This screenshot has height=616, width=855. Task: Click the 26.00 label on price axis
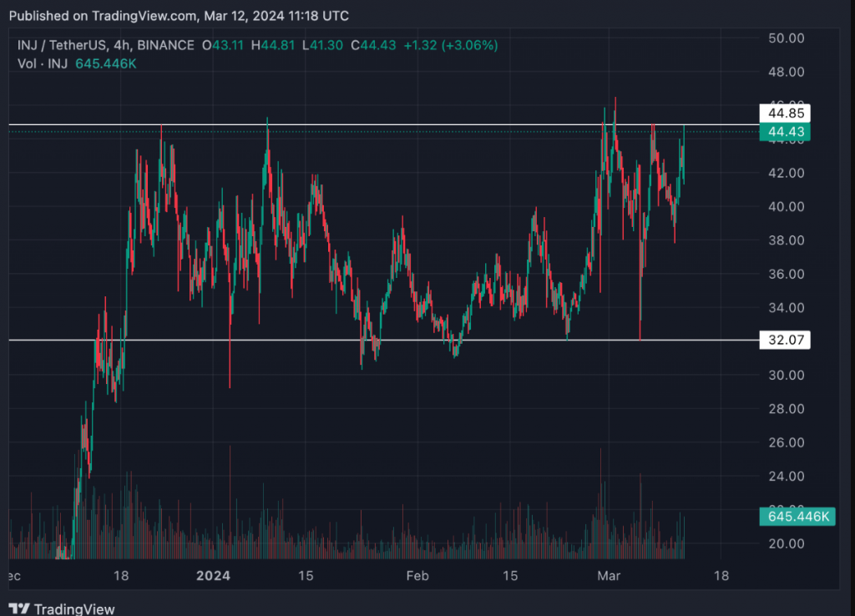tap(784, 442)
